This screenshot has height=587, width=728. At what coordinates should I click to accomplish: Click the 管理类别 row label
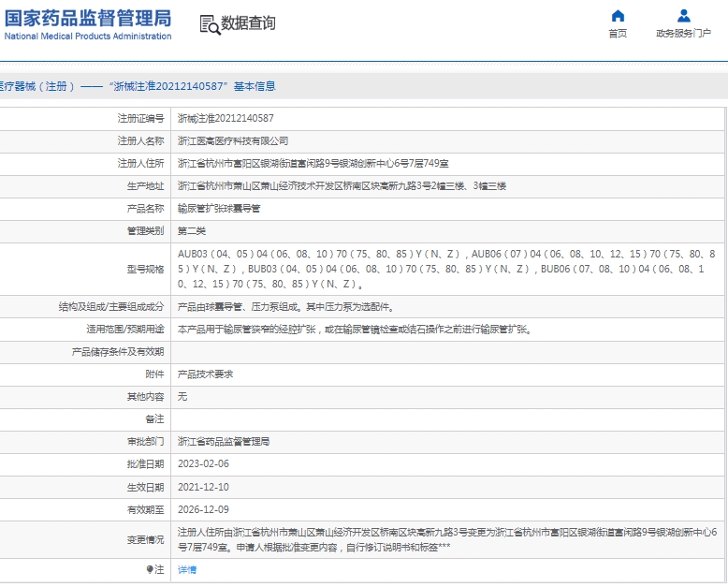[x=145, y=231]
